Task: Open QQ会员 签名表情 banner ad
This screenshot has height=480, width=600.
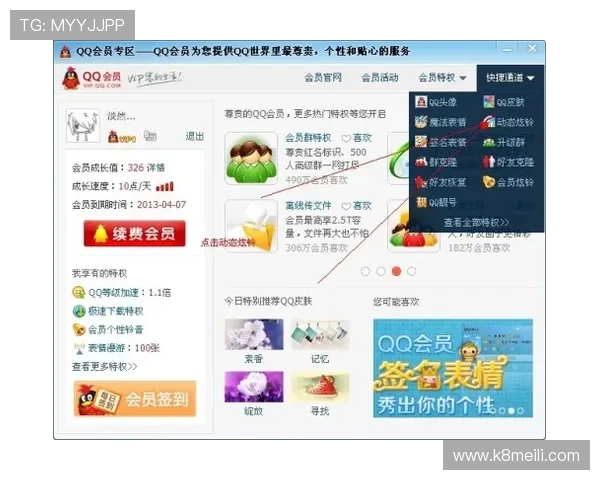Action: (453, 368)
